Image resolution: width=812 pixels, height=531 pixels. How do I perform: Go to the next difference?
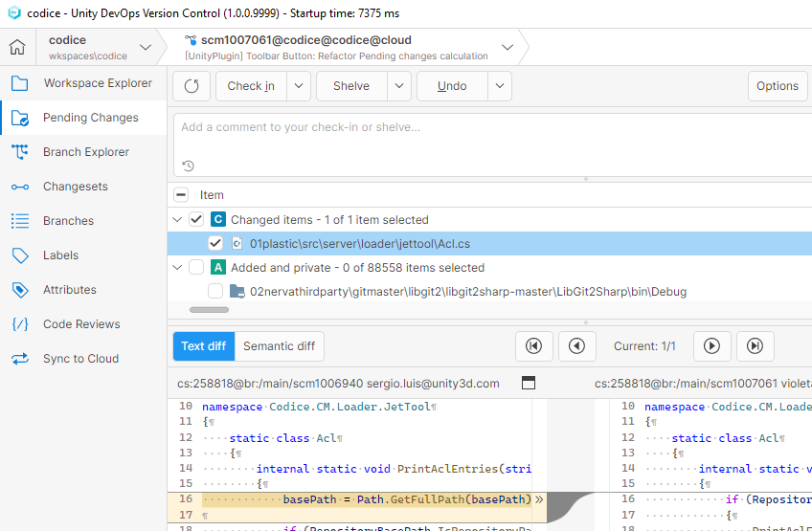(x=712, y=346)
